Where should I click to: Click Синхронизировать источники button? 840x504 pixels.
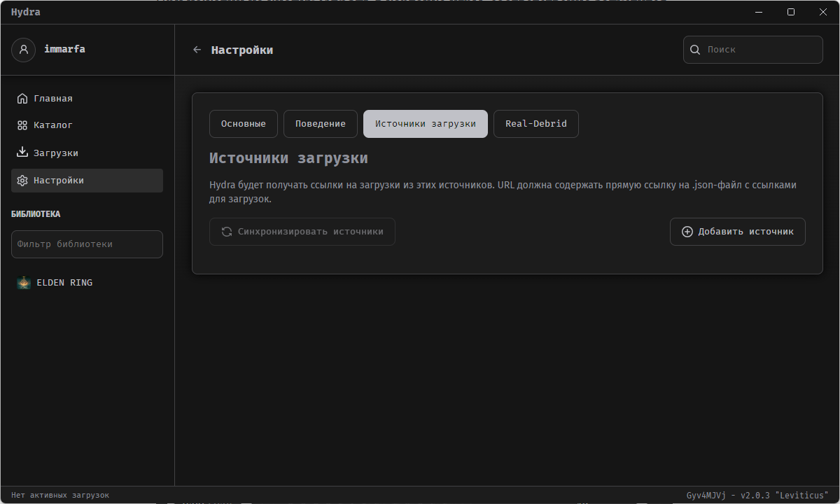pyautogui.click(x=302, y=232)
